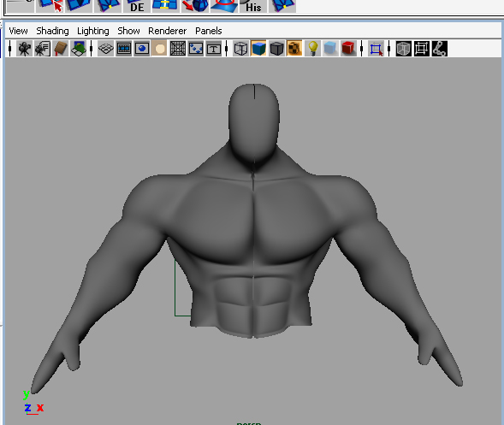The width and height of the screenshot is (504, 425).
Task: Click the light blue Shadows cube icon
Action: pos(330,49)
